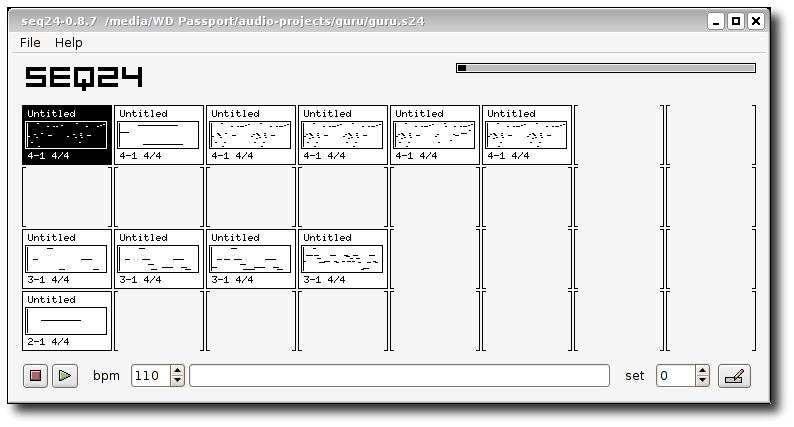The height and width of the screenshot is (427, 794).
Task: Decrease bpm with the down arrow
Action: point(177,381)
